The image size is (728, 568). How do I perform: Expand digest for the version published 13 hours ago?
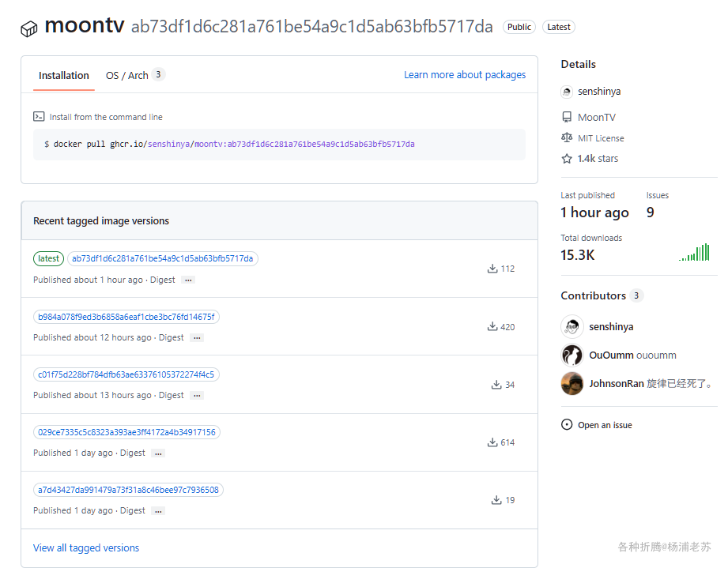pyautogui.click(x=197, y=395)
